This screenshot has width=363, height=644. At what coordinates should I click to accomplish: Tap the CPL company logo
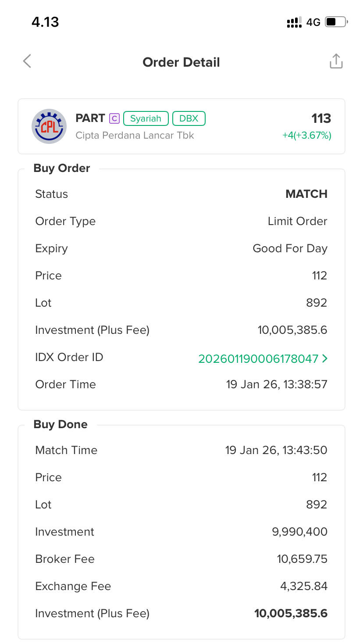[49, 126]
